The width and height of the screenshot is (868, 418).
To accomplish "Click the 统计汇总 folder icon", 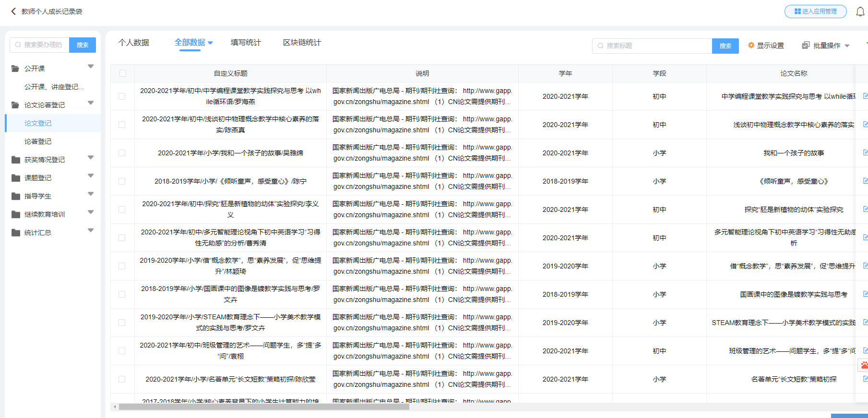I will pyautogui.click(x=15, y=232).
